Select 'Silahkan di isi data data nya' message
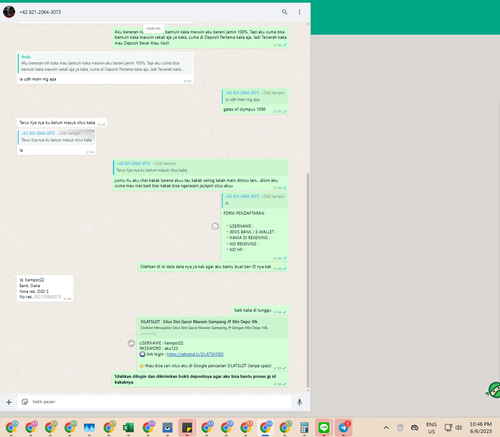500x437 pixels. (x=205, y=267)
